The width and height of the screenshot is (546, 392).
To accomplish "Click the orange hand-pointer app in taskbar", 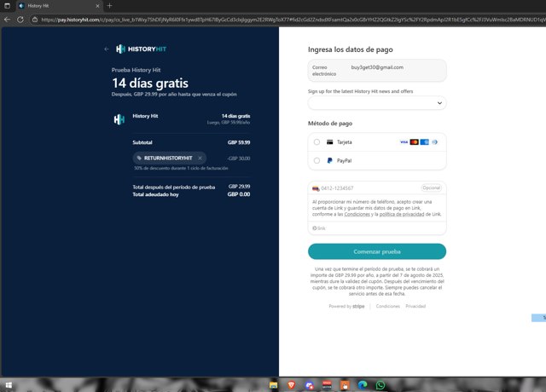I will [x=345, y=385].
